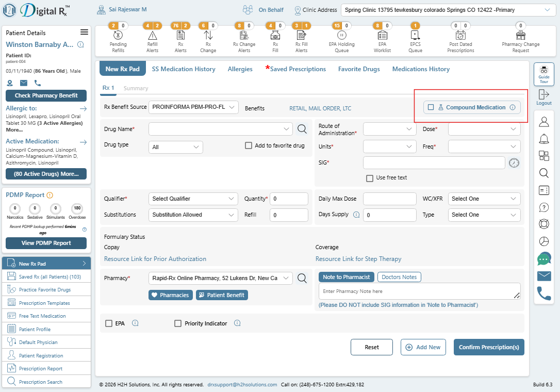Open the EPCS Queue icon
Viewport: 560px width, 392px height.
(415, 35)
